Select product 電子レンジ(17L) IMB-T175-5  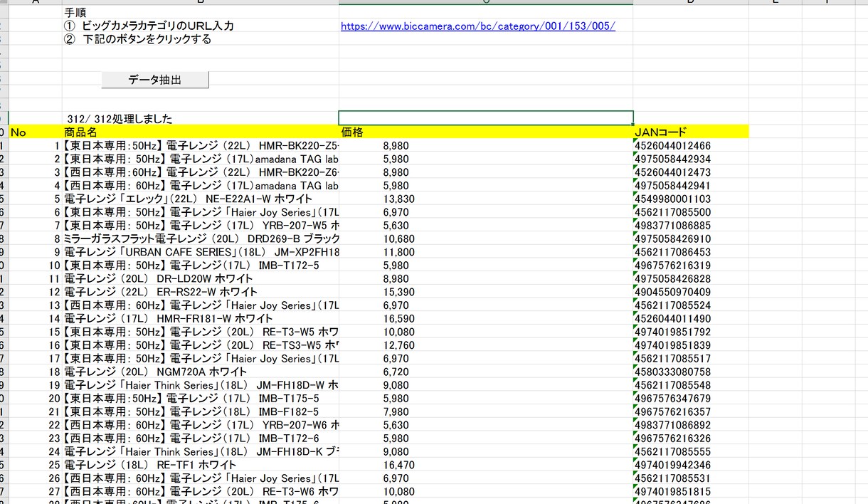pyautogui.click(x=201, y=398)
